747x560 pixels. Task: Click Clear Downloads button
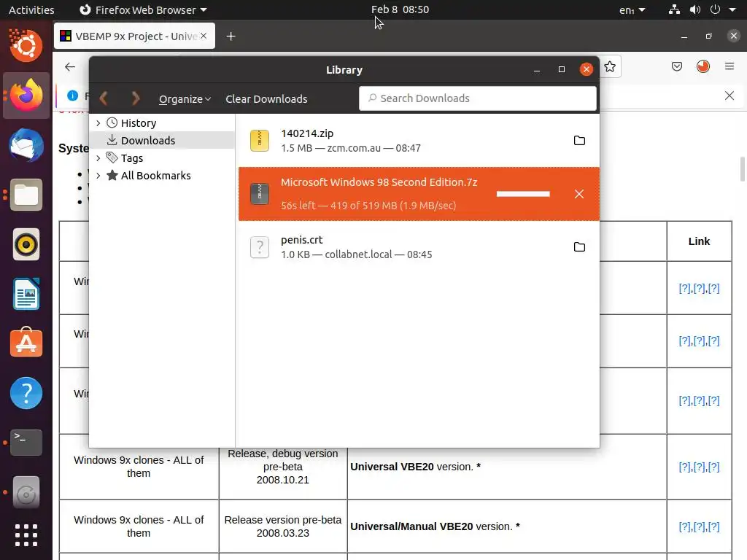click(x=266, y=99)
